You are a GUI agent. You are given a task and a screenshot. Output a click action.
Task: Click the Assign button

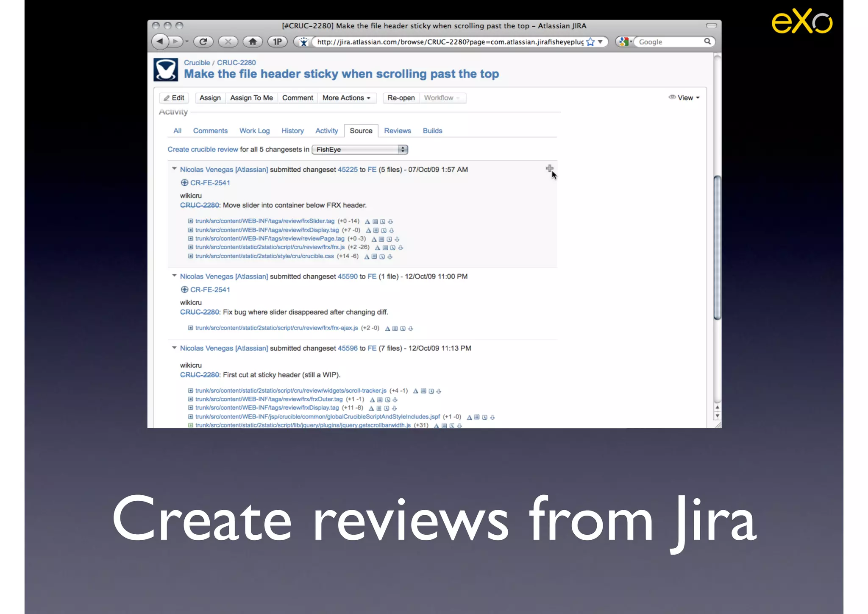(210, 98)
